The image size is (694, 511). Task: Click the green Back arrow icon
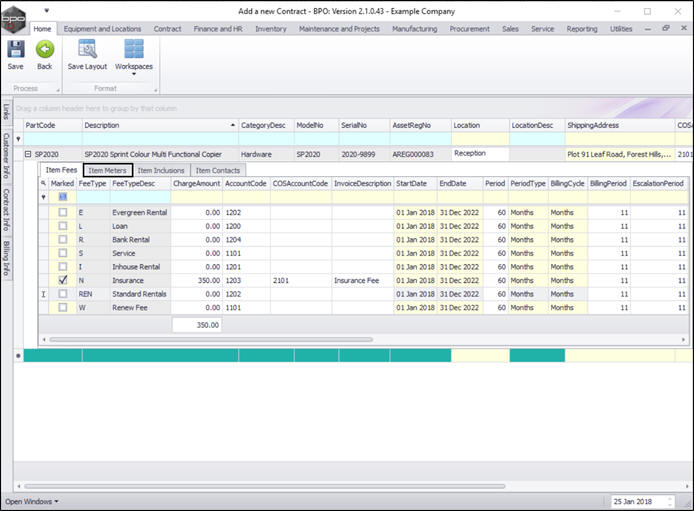(x=44, y=50)
